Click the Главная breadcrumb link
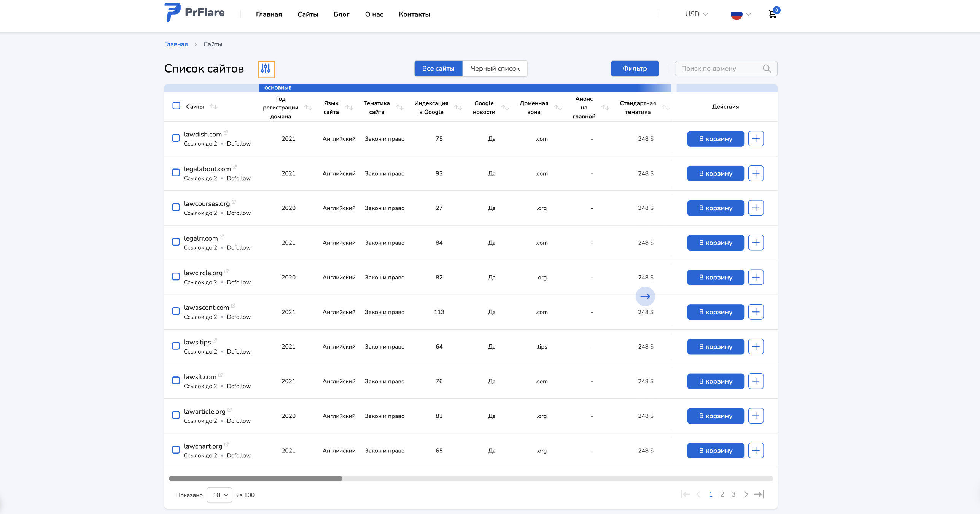Viewport: 980px width, 514px height. click(x=176, y=44)
